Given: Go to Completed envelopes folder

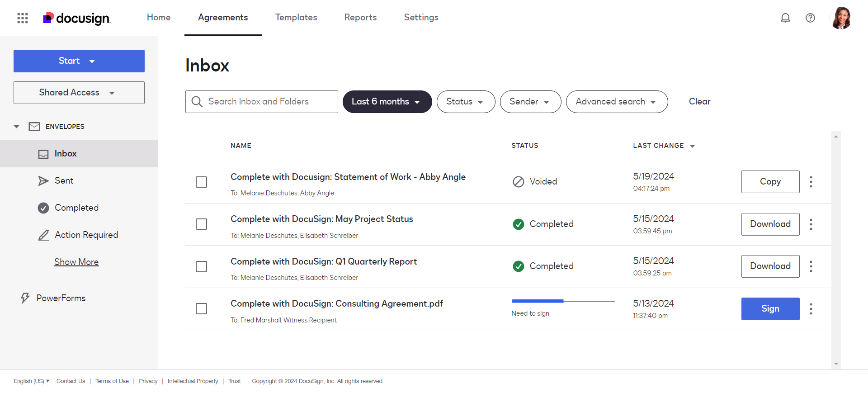Looking at the screenshot, I should pyautogui.click(x=76, y=208).
